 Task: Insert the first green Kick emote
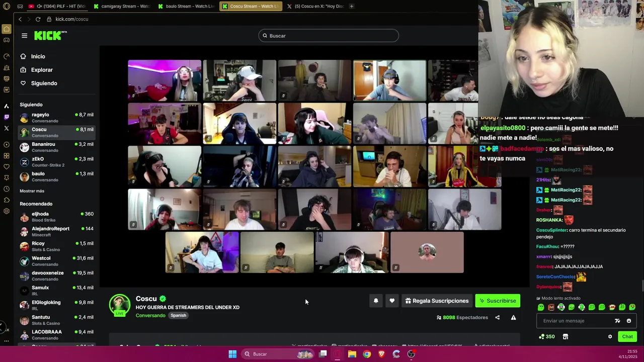click(541, 307)
